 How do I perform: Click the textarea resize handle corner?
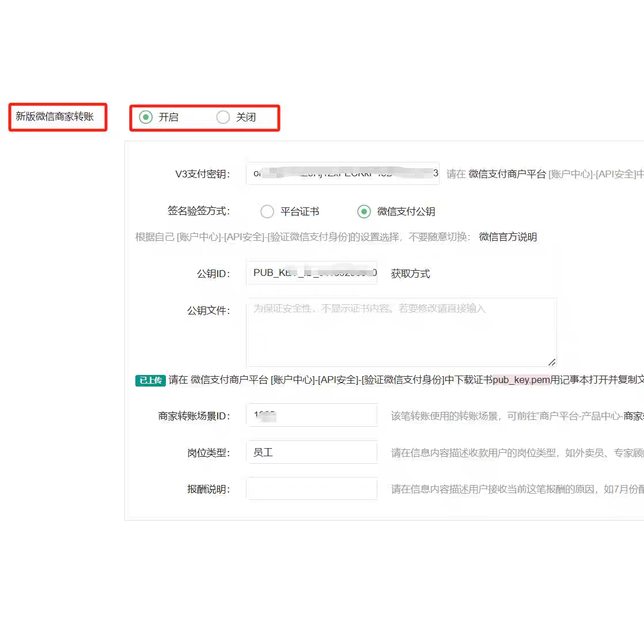552,362
